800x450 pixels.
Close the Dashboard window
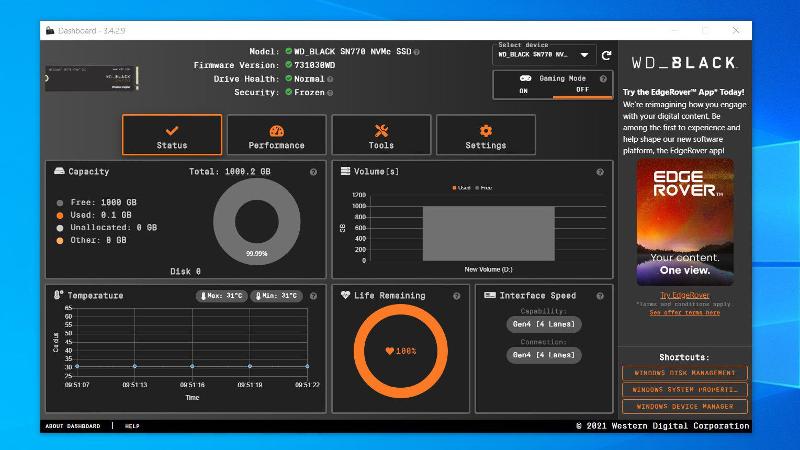click(x=736, y=31)
